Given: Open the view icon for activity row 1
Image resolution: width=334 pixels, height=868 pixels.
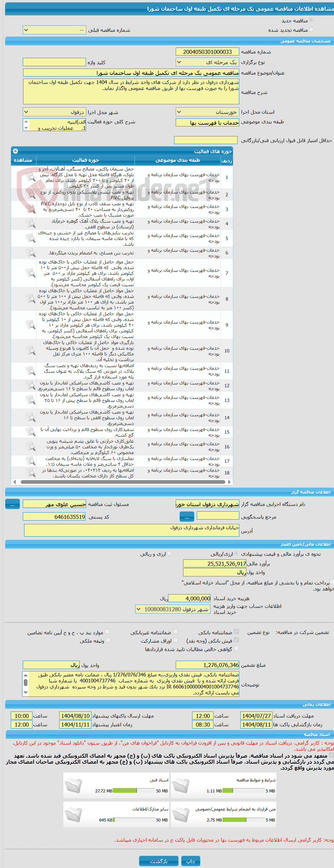Looking at the screenshot, I should point(30,177).
